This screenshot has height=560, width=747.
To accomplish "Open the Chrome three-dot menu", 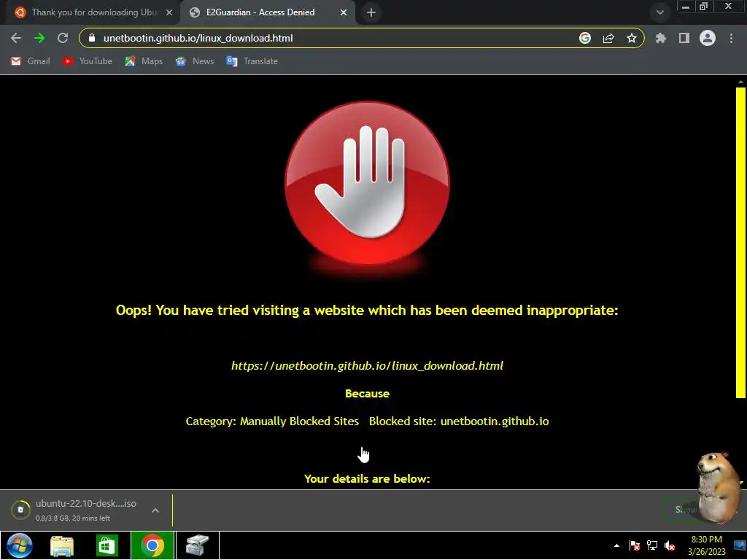I will [x=731, y=38].
